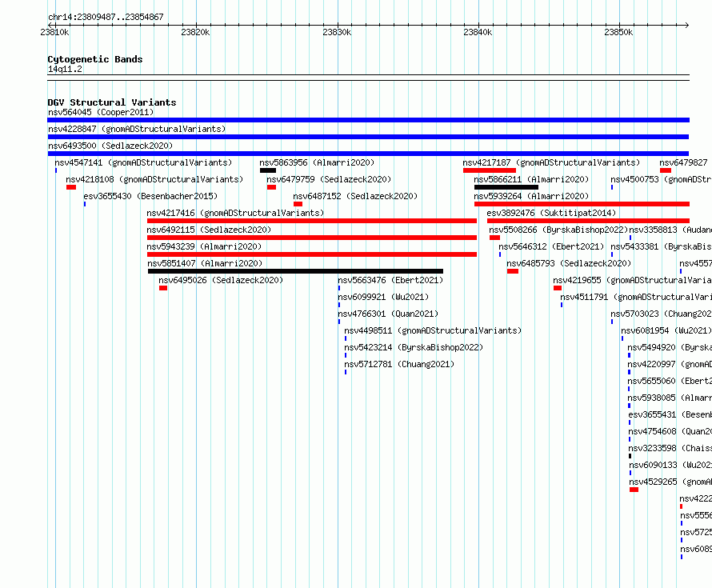Select the red feature under nsv6479759
Image resolution: width=712 pixels, height=588 pixels.
click(271, 187)
